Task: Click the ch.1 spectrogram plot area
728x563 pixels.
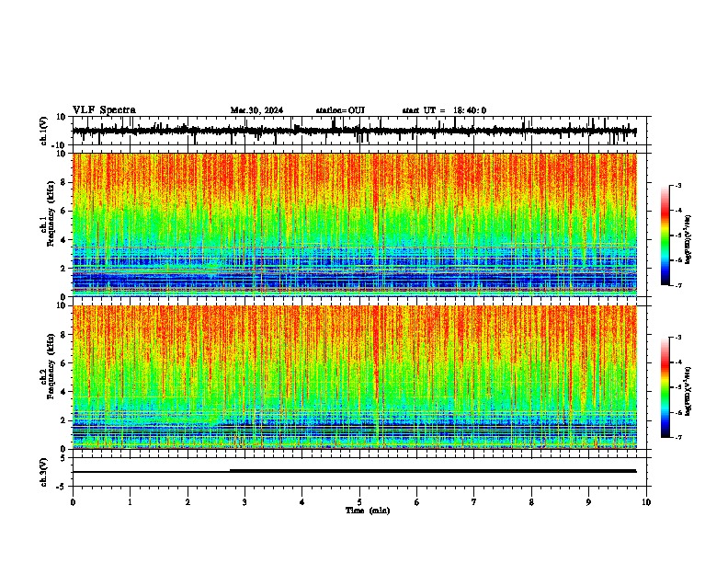Action: pyautogui.click(x=354, y=224)
